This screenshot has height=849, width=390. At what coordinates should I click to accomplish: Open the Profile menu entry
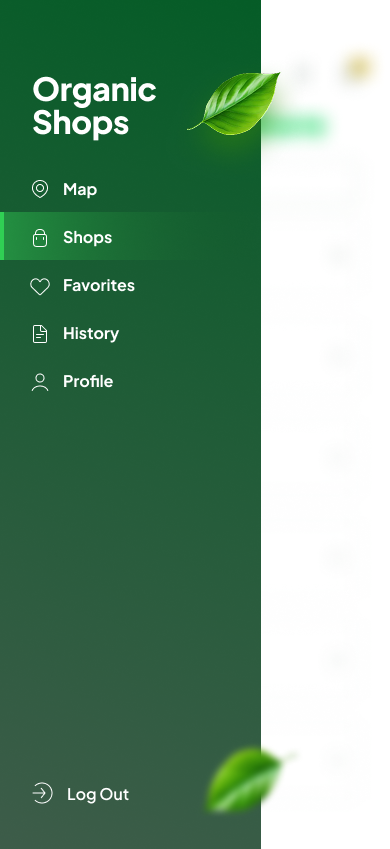(130, 381)
